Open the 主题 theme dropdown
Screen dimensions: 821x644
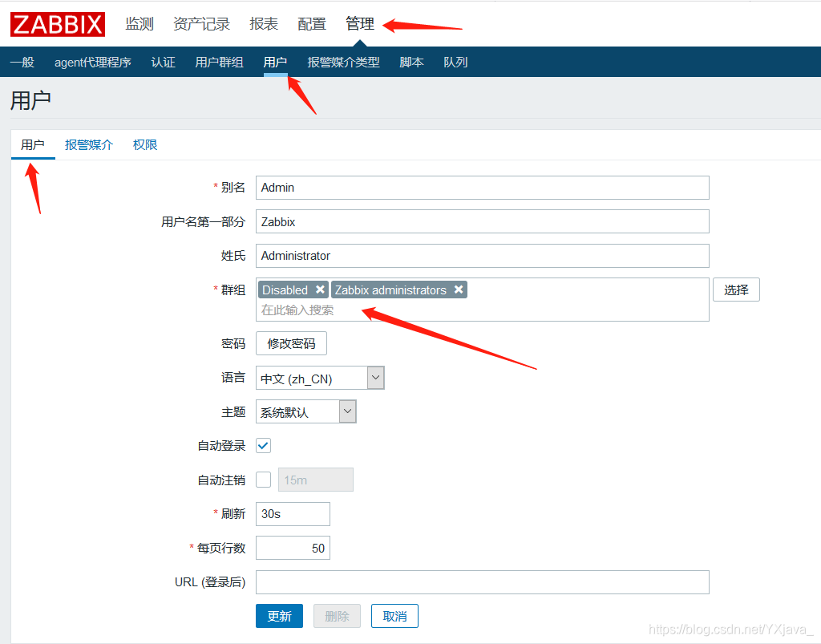305,411
